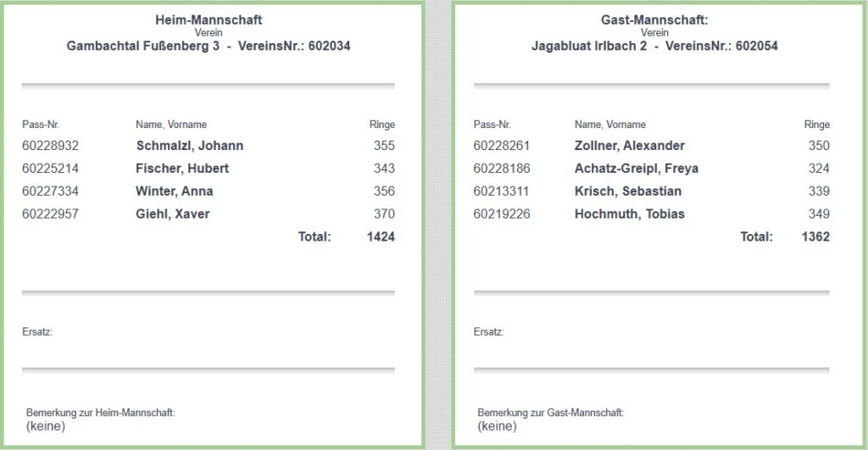Click Bemerkung zur Gast-Mannschaft label

tap(550, 413)
